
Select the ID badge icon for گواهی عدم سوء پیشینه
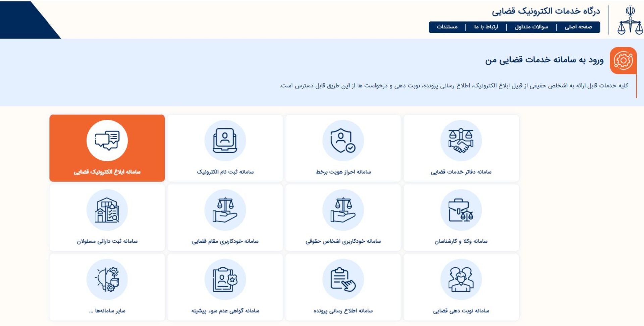[x=225, y=279]
